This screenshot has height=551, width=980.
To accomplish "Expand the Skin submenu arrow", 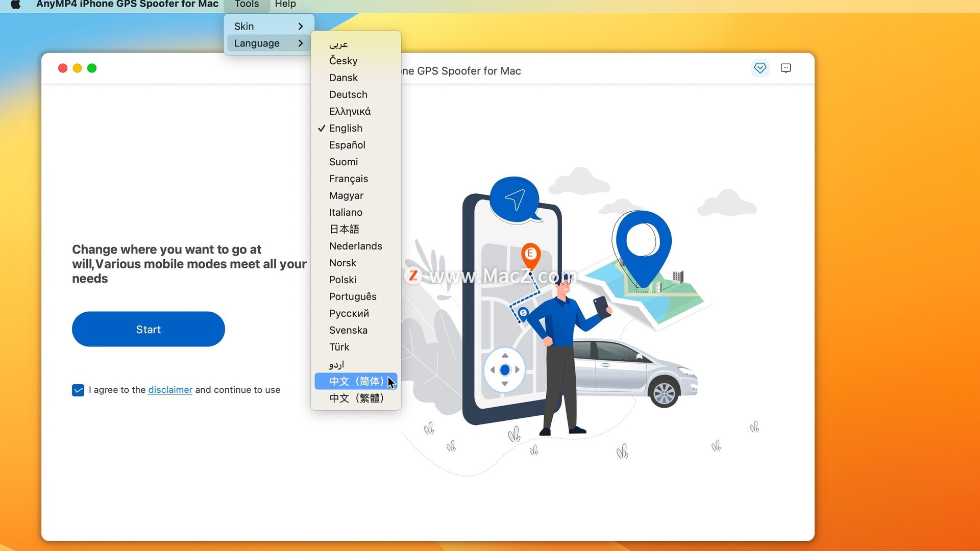I will point(301,27).
